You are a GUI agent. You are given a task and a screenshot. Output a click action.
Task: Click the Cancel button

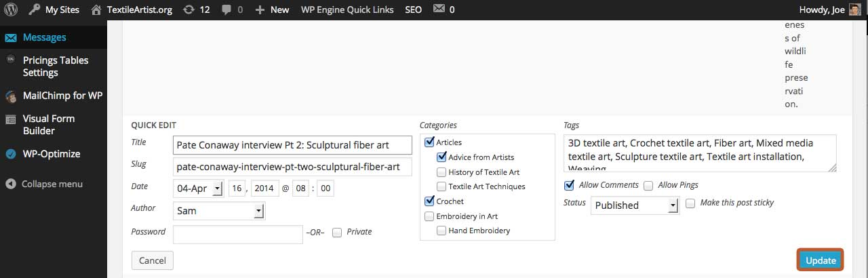pos(153,260)
